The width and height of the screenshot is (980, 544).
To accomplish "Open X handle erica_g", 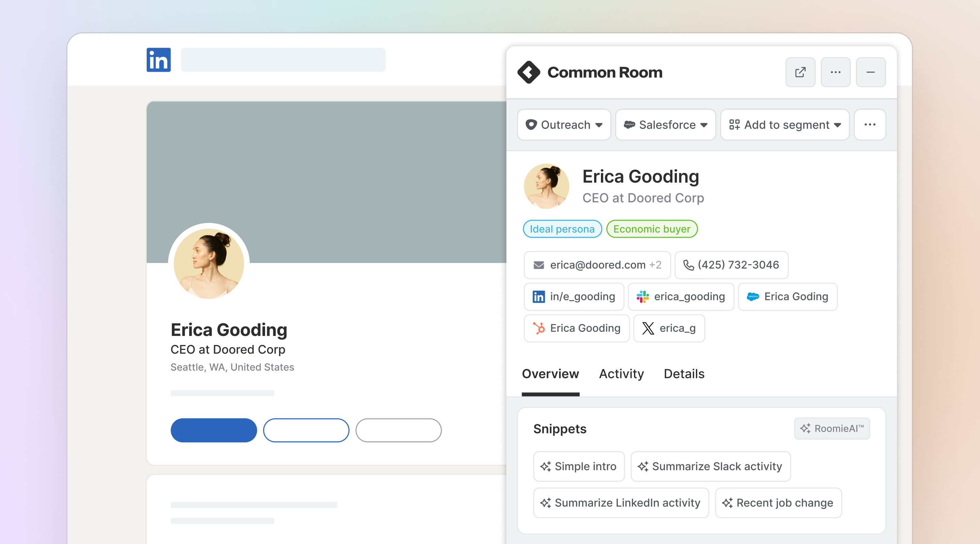I will coord(669,328).
